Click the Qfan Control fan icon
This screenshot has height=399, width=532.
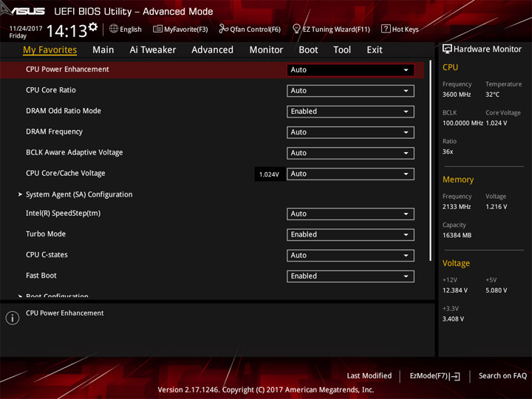click(223, 29)
